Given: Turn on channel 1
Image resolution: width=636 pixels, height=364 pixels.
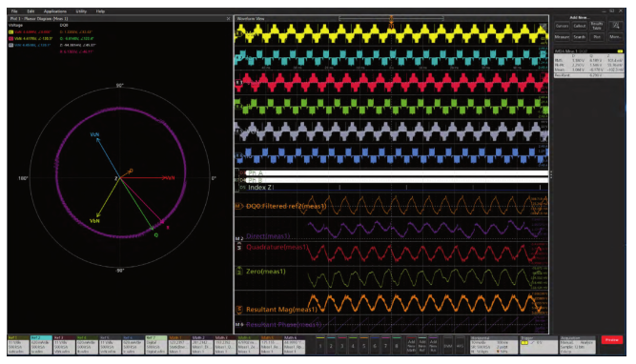Looking at the screenshot, I should (x=320, y=345).
